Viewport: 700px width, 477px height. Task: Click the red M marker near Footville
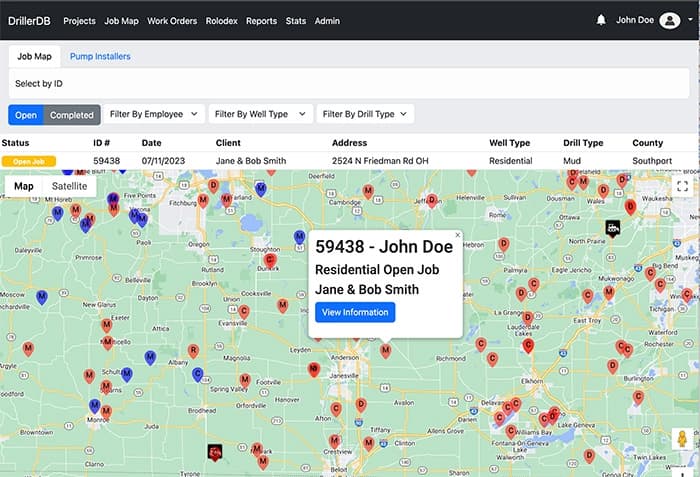(245, 379)
